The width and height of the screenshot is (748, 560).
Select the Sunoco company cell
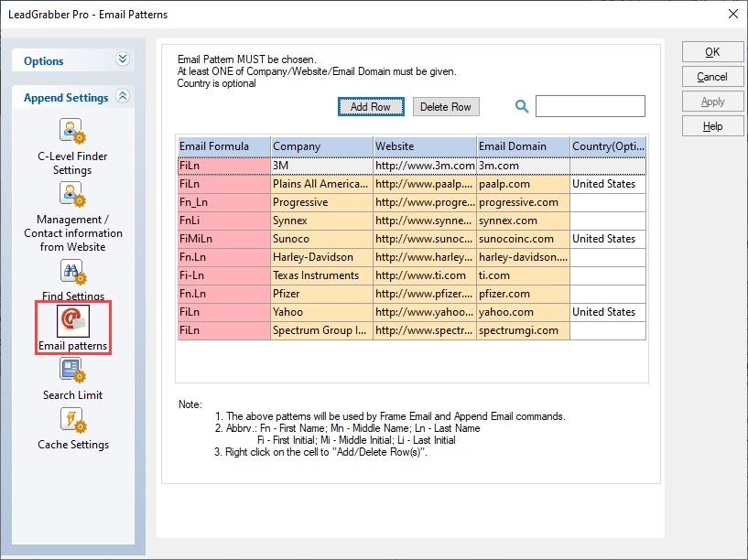321,239
